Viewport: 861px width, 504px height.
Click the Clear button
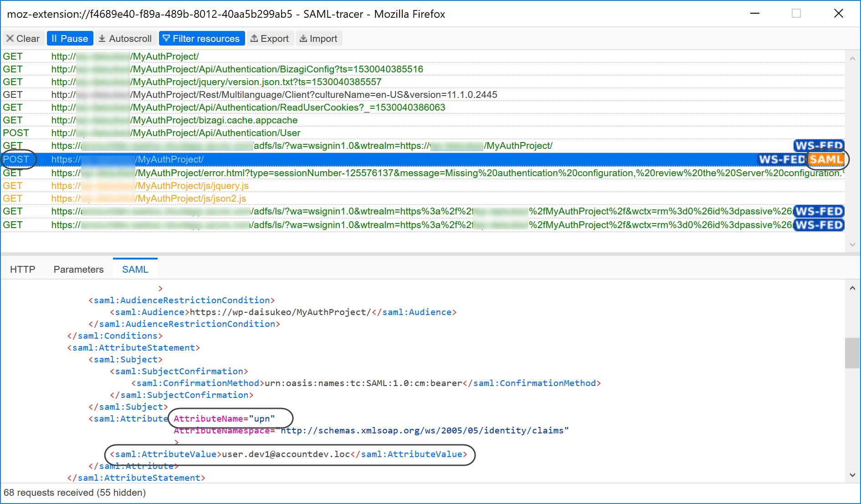point(23,39)
